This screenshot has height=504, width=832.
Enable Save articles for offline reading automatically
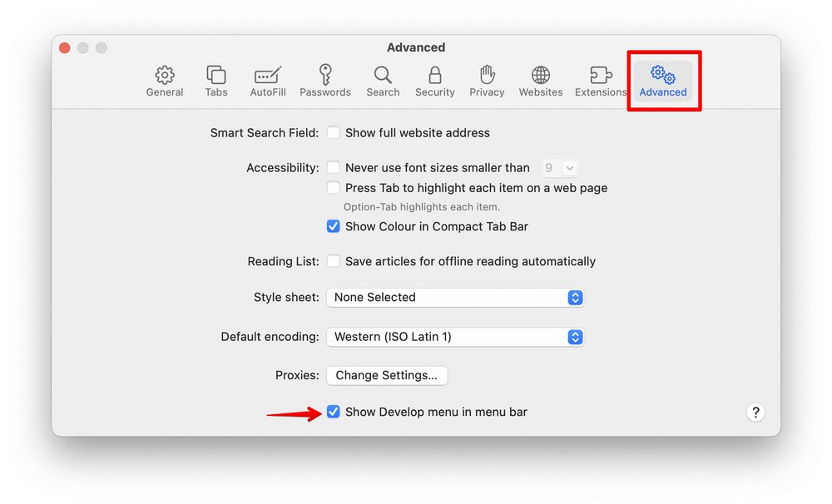(x=334, y=261)
